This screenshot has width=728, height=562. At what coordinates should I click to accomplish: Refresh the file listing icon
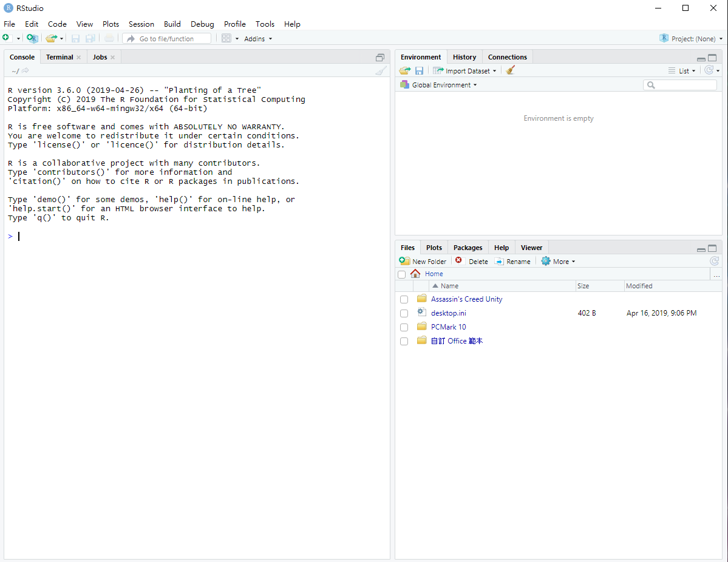pyautogui.click(x=715, y=261)
